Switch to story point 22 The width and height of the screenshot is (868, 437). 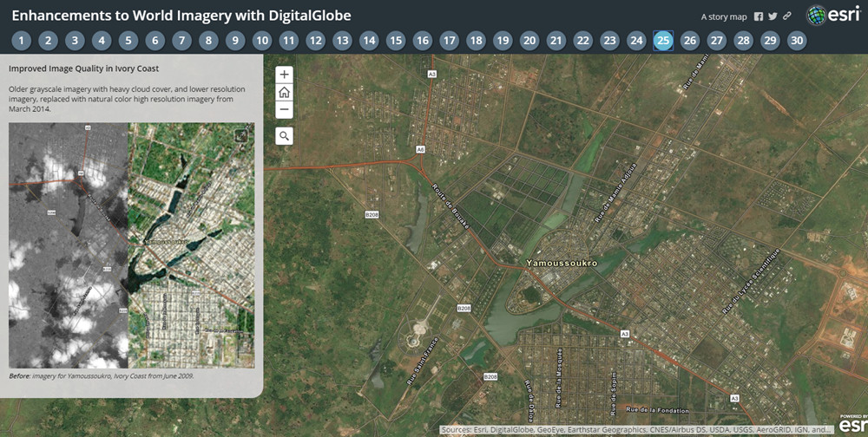tap(583, 41)
